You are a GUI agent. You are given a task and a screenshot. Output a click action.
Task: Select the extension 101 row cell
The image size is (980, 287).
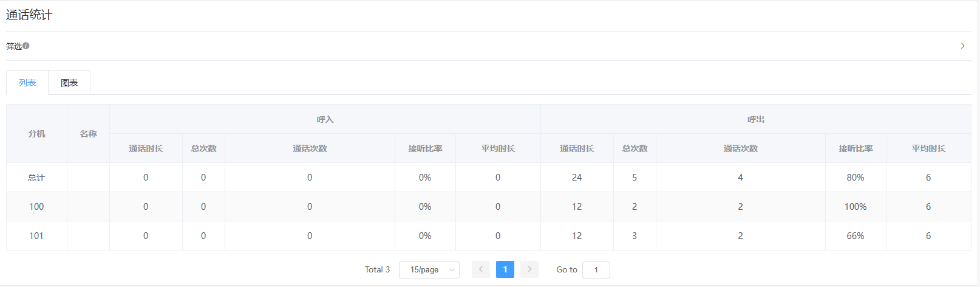36,236
